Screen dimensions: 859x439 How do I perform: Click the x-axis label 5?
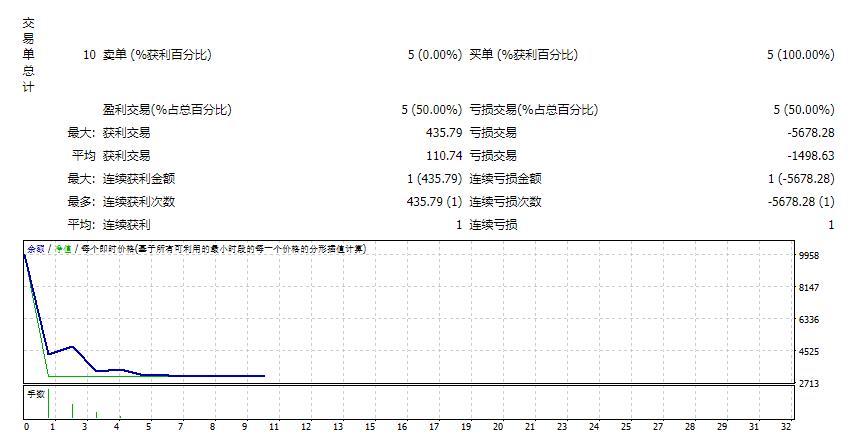tap(148, 427)
